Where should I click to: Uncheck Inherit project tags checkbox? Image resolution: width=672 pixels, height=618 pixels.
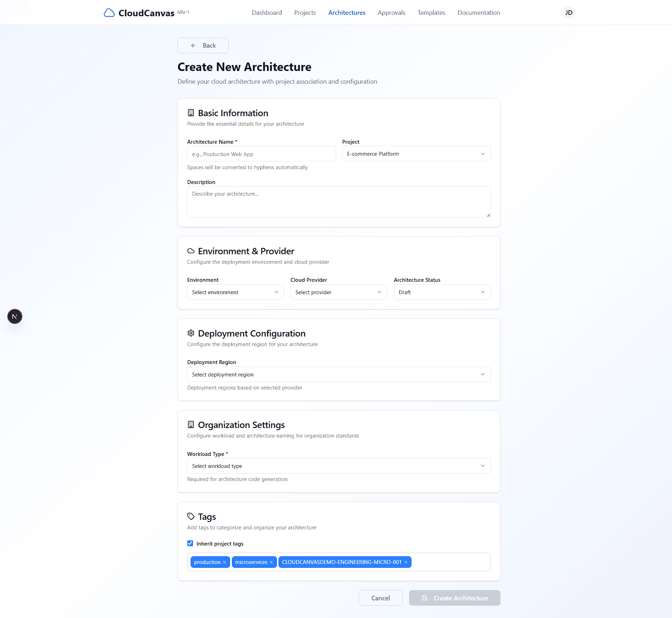click(190, 543)
